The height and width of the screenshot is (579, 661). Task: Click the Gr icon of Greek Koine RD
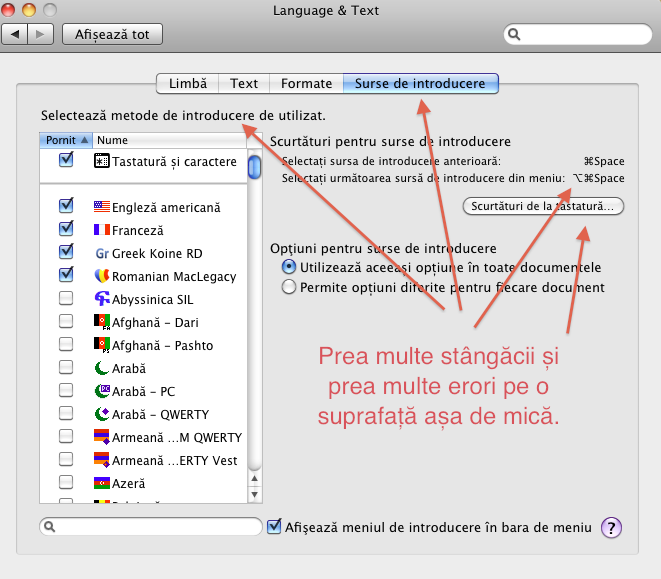pos(102,253)
